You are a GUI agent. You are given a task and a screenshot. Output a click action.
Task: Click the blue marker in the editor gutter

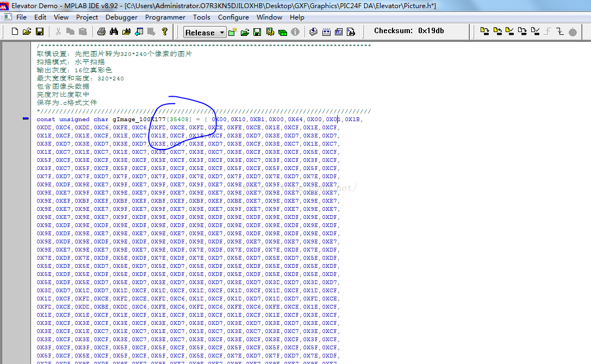point(26,118)
